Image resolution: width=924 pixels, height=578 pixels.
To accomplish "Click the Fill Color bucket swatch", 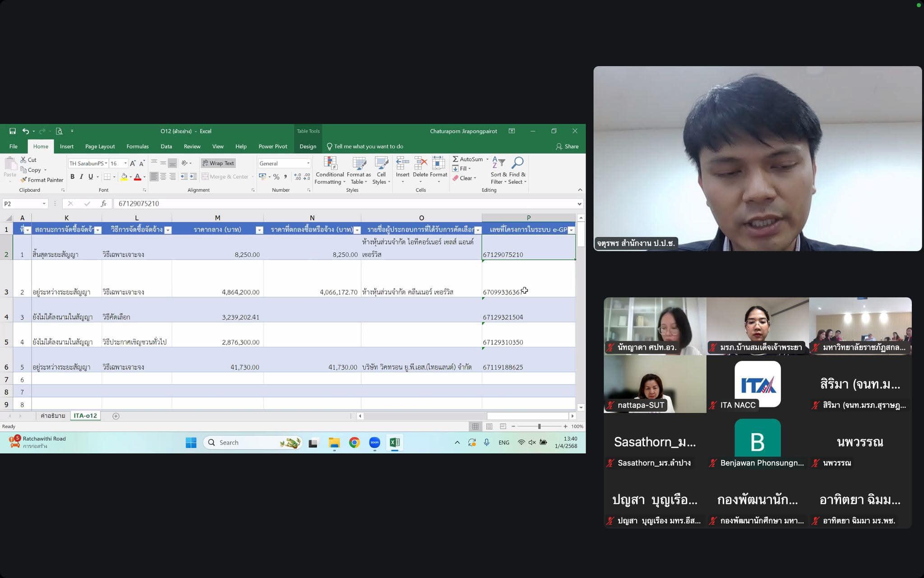I will click(x=124, y=177).
